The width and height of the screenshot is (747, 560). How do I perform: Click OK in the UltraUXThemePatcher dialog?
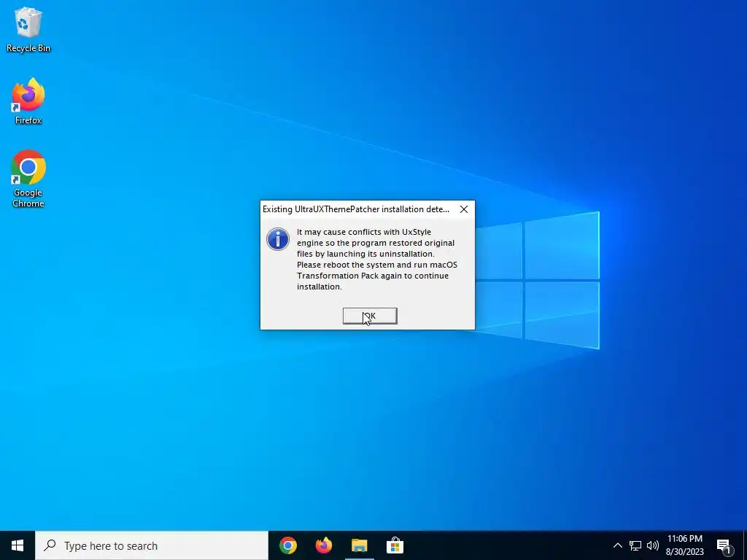(x=370, y=316)
